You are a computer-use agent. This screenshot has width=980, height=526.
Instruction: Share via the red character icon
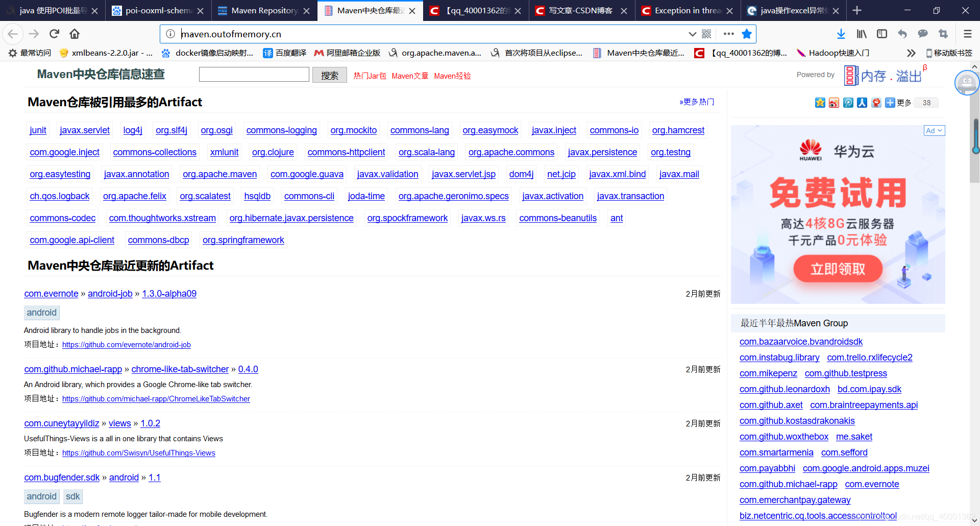point(876,103)
